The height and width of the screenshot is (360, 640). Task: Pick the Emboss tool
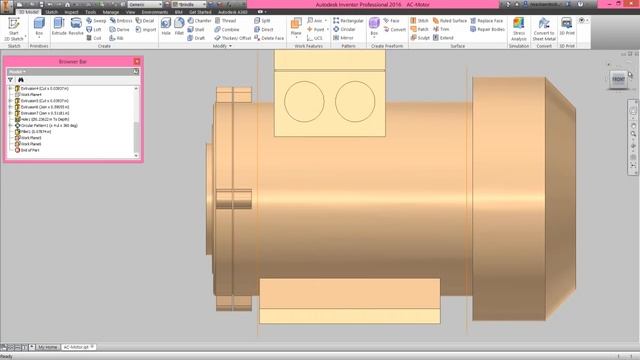(121, 20)
